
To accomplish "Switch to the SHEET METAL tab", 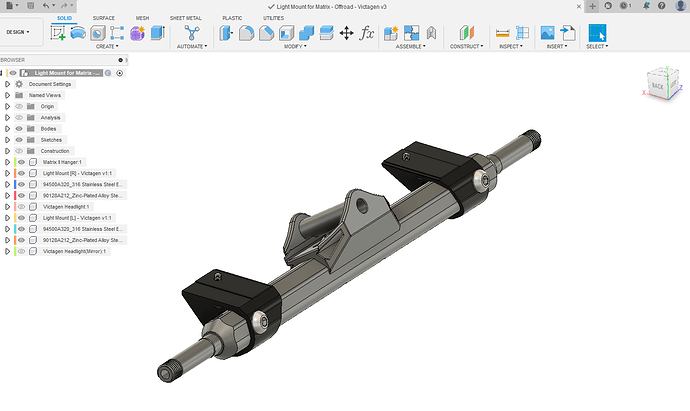I will coord(186,18).
